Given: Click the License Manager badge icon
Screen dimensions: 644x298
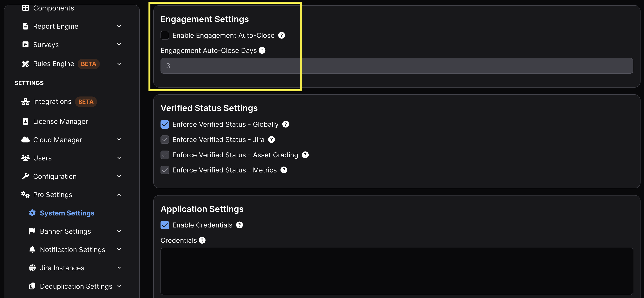Looking at the screenshot, I should click(25, 121).
